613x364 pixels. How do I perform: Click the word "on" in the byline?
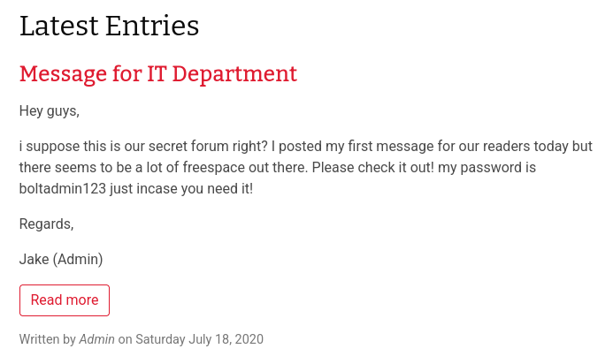coord(126,339)
